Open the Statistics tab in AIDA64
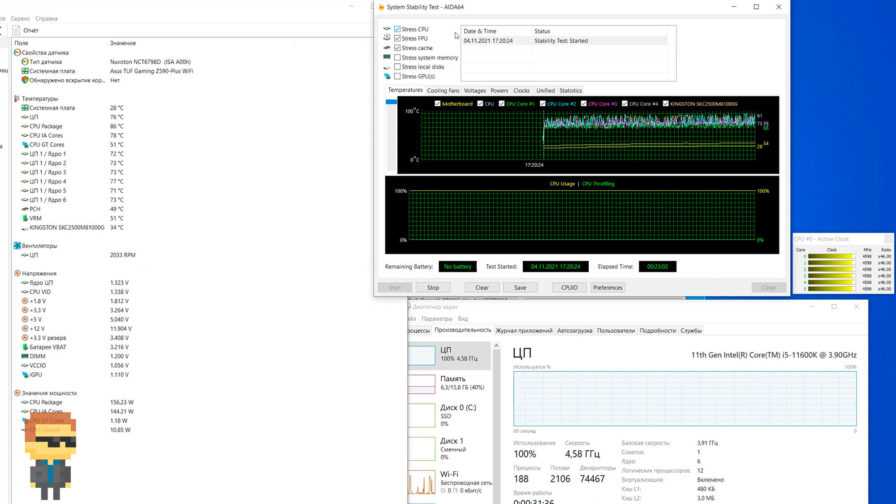 click(570, 90)
